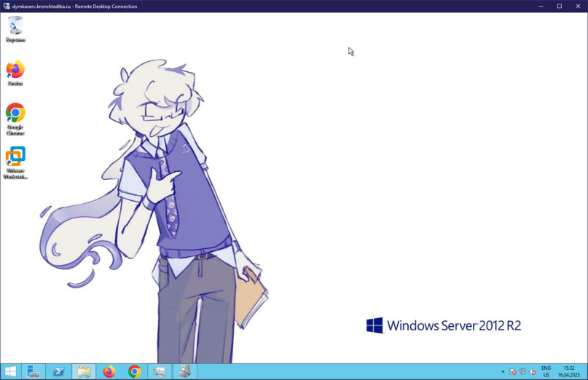Viewport: 588px width, 380px height.
Task: Click the Remote Desktop Connection title bar icon
Action: [7, 6]
